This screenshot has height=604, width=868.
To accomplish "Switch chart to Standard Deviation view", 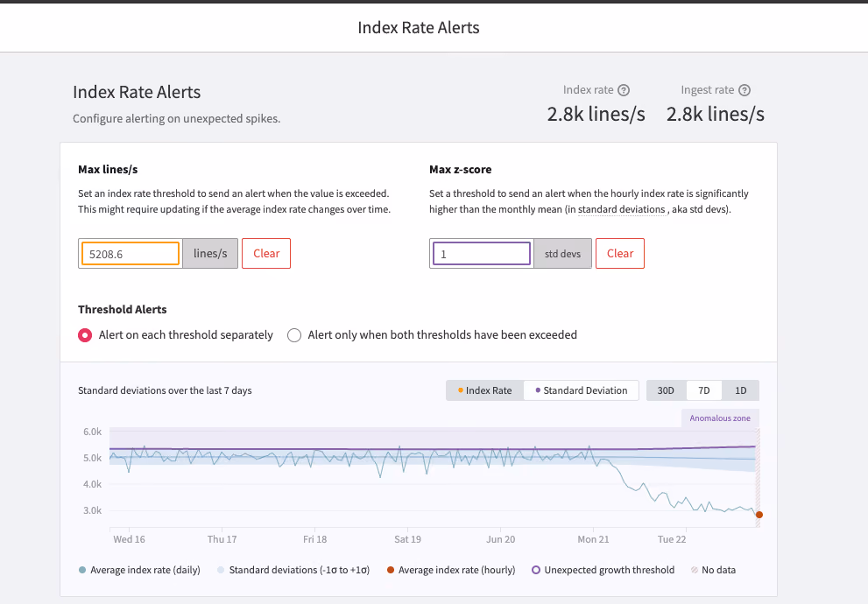I will point(582,390).
